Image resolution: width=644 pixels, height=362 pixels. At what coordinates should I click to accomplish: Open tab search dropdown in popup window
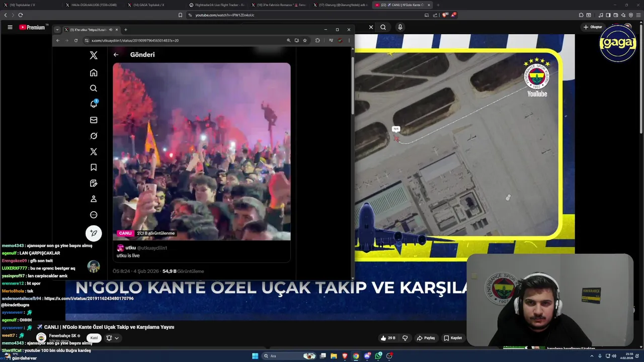click(57, 30)
